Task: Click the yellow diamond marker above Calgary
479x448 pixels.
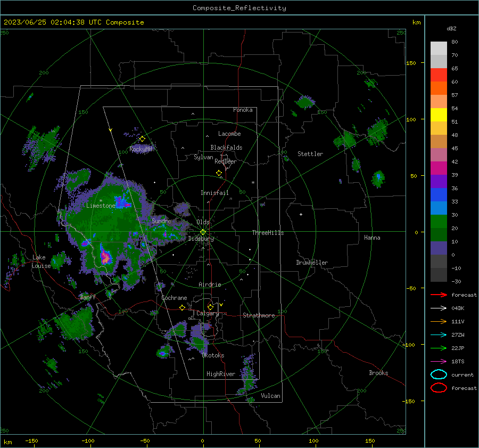Action: tap(210, 307)
